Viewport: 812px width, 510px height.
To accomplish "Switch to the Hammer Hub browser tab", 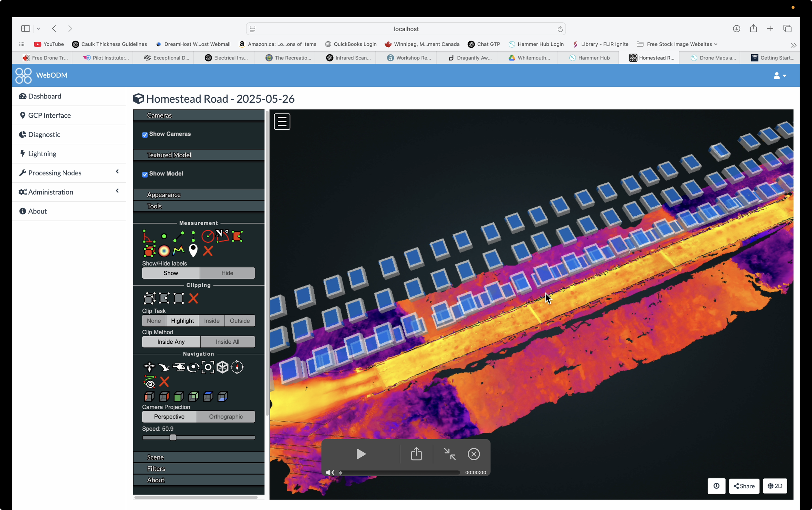I will [589, 58].
